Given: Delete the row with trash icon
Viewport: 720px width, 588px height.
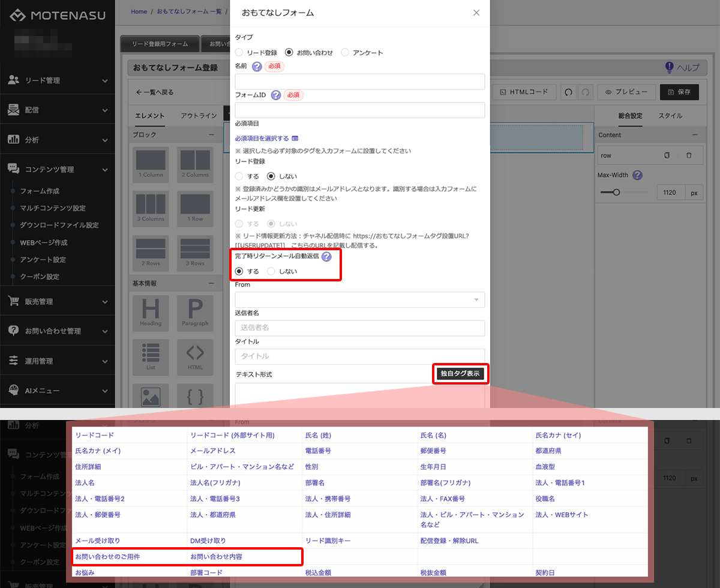Looking at the screenshot, I should (689, 155).
